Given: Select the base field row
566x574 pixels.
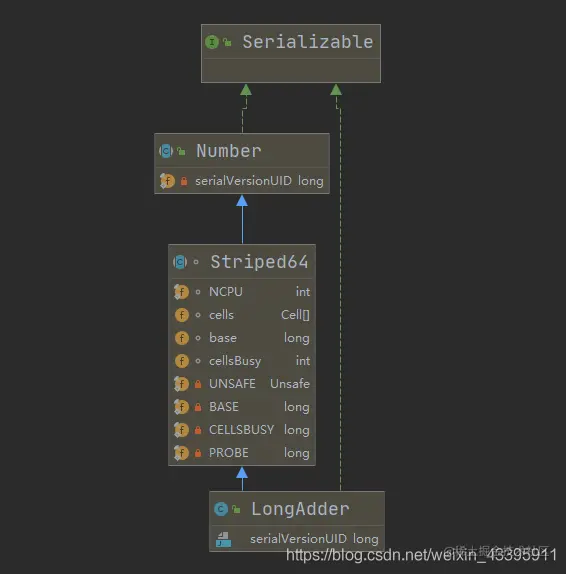Looking at the screenshot, I should click(242, 338).
